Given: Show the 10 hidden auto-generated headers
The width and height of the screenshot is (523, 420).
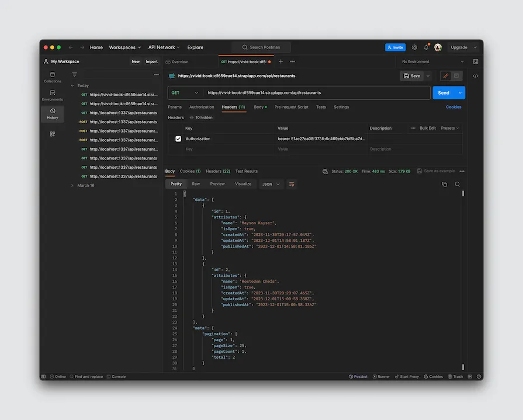Looking at the screenshot, I should (x=200, y=117).
